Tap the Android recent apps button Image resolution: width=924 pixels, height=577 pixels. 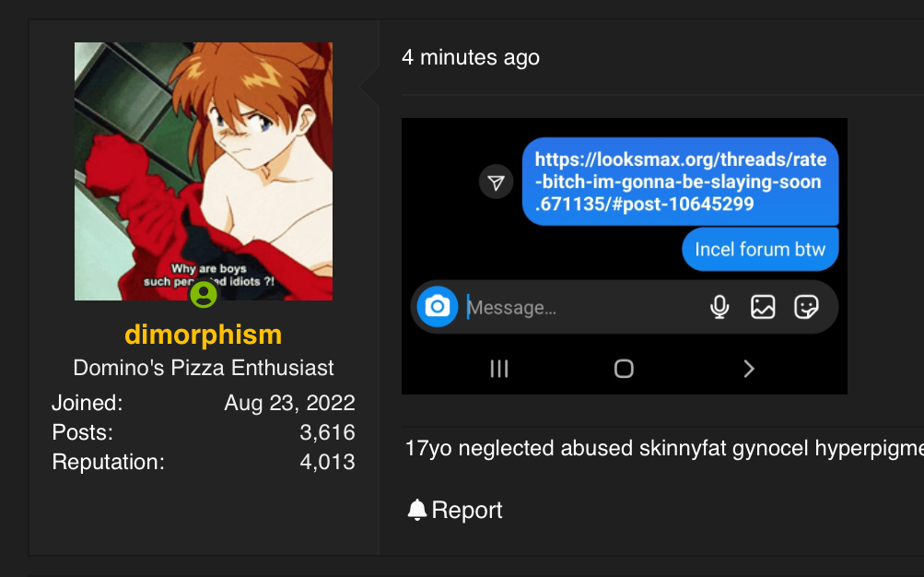click(499, 369)
